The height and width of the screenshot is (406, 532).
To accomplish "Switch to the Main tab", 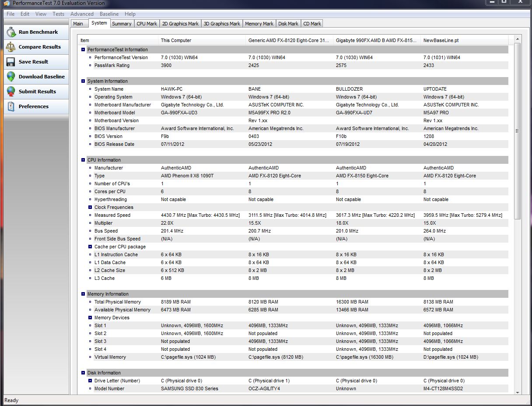I will coord(78,24).
